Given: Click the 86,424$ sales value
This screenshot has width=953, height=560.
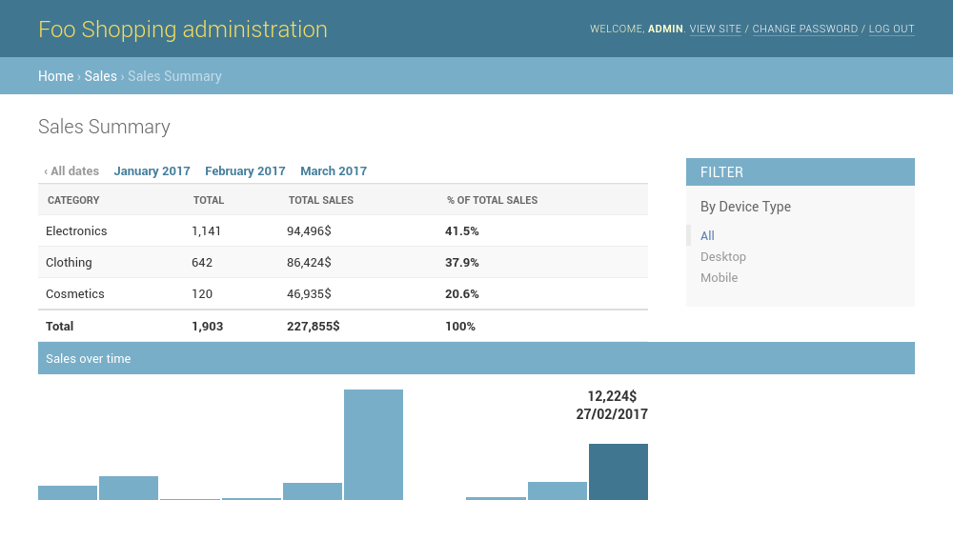Looking at the screenshot, I should pyautogui.click(x=309, y=263).
